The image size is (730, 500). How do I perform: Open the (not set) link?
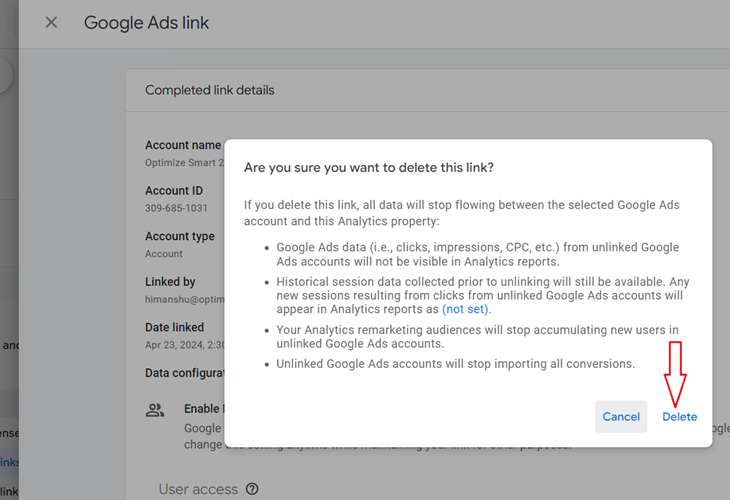pyautogui.click(x=465, y=309)
